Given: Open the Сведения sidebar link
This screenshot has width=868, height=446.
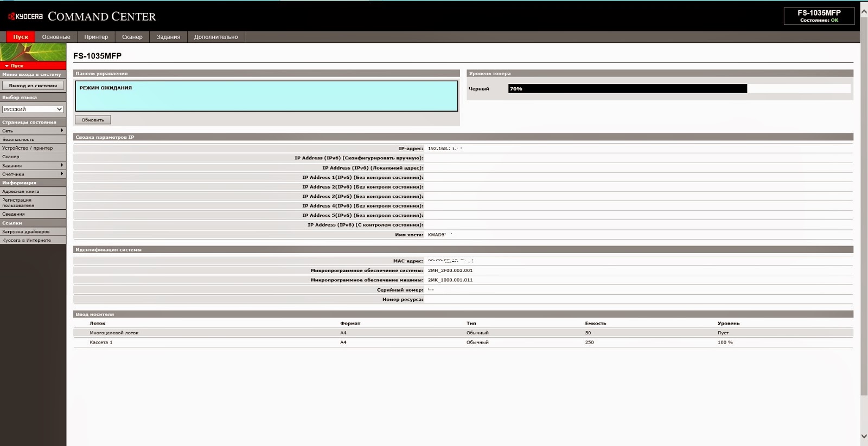Looking at the screenshot, I should pyautogui.click(x=33, y=214).
